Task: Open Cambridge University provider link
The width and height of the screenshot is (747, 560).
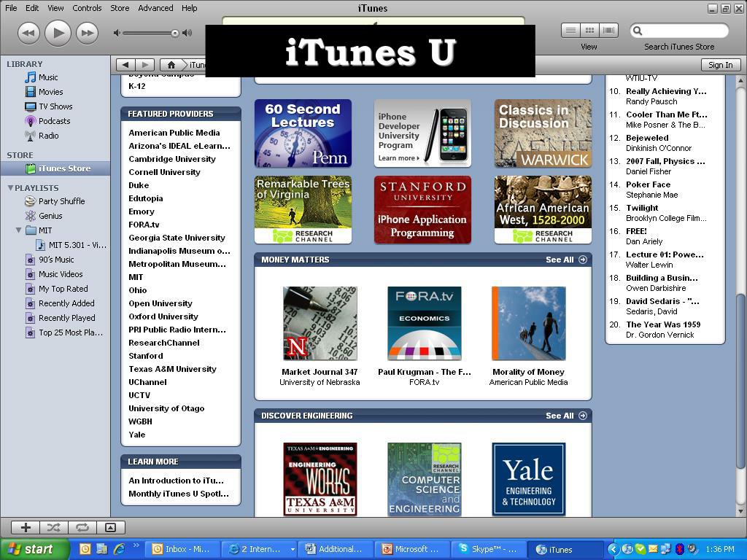Action: [x=172, y=159]
